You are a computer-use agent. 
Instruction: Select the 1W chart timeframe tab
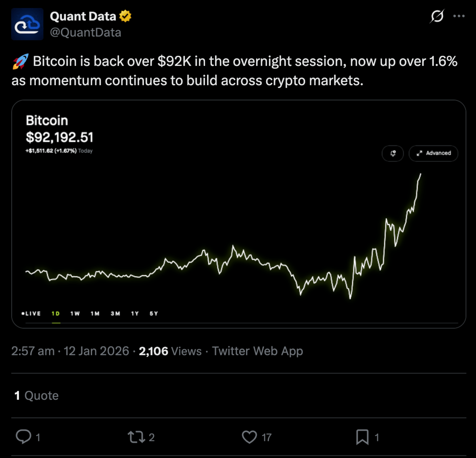click(x=75, y=313)
